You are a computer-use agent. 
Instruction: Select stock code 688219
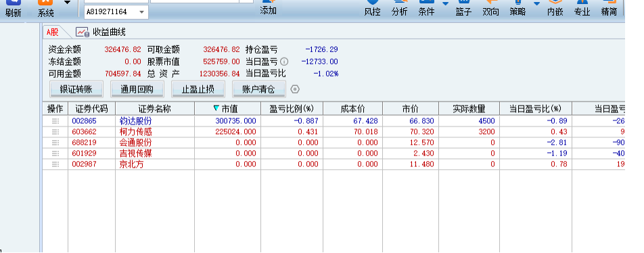point(83,143)
